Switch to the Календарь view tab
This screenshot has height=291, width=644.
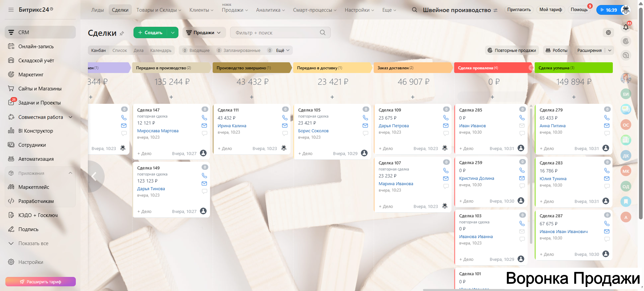tap(161, 51)
